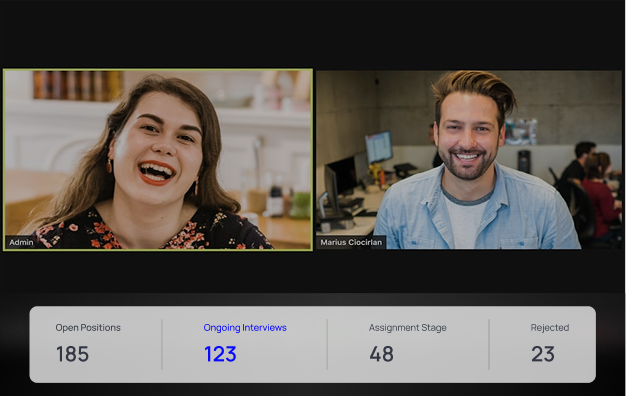Click the Assignment Stage label
Screen dimensions: 626x396
pyautogui.click(x=408, y=328)
